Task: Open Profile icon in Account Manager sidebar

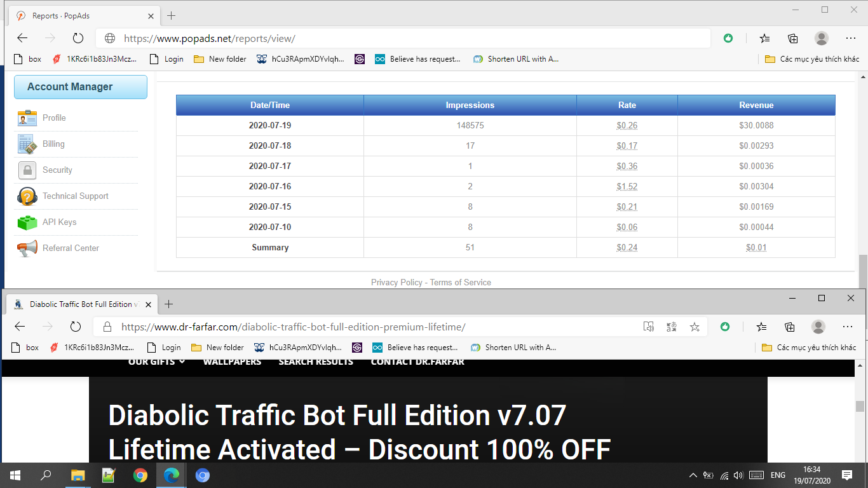Action: point(27,118)
